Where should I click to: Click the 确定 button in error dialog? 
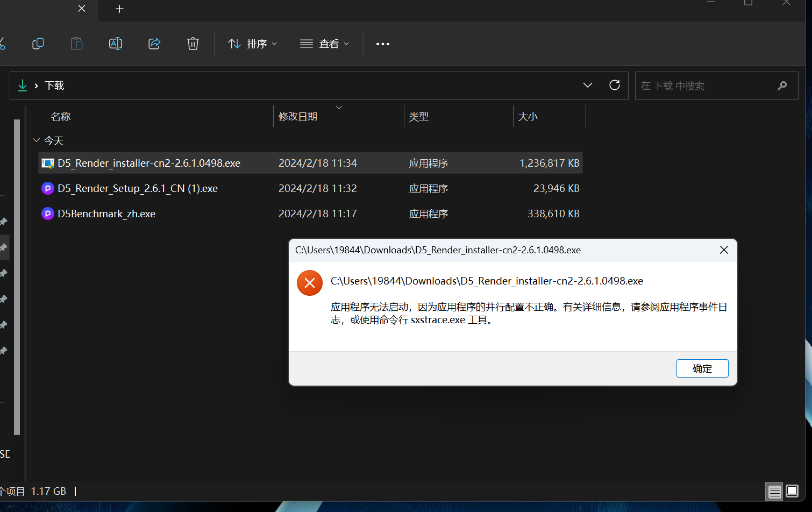tap(702, 368)
